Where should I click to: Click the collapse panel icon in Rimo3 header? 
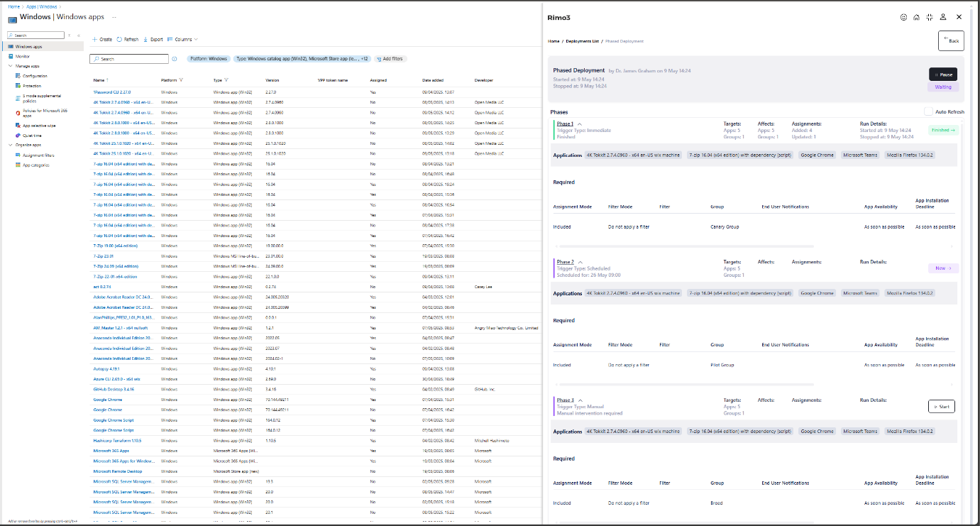pyautogui.click(x=929, y=17)
